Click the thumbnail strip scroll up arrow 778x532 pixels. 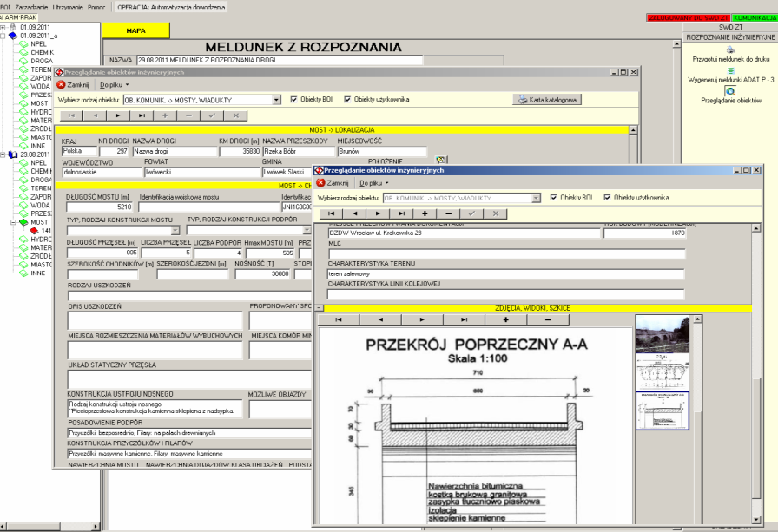pyautogui.click(x=698, y=319)
